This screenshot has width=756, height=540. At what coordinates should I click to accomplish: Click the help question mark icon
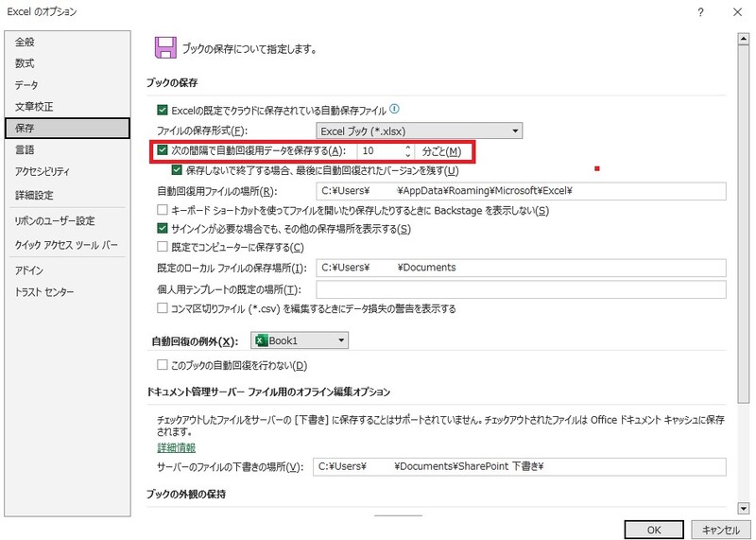[x=700, y=12]
